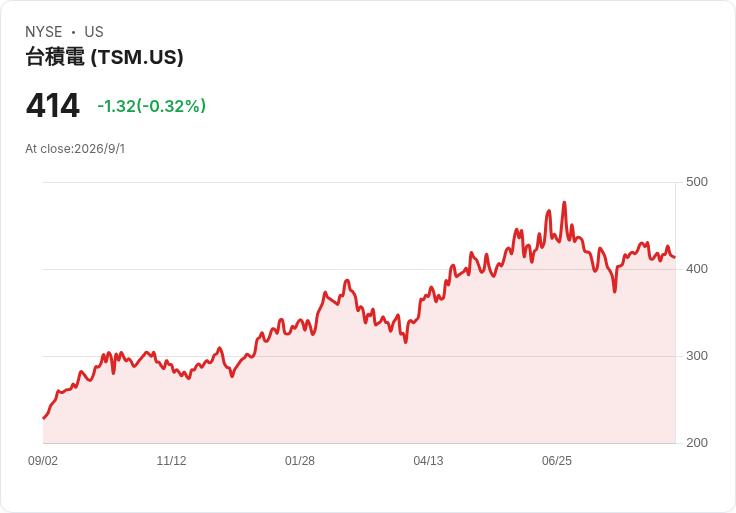The width and height of the screenshot is (736, 513).
Task: Click the 台積電 (TSM.US) stock title
Action: pos(104,57)
